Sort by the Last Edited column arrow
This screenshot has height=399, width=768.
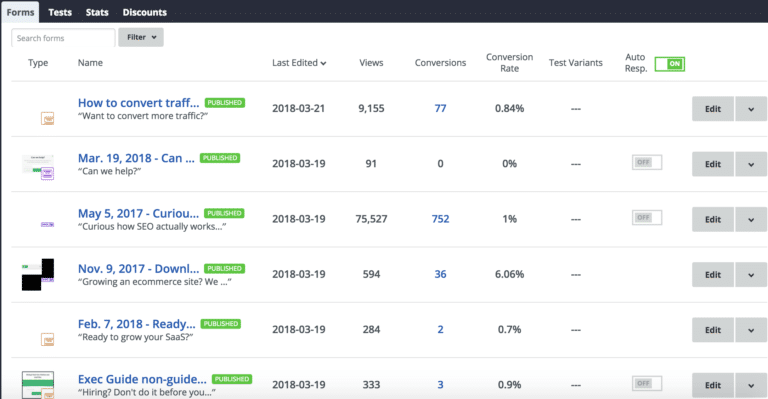[323, 63]
